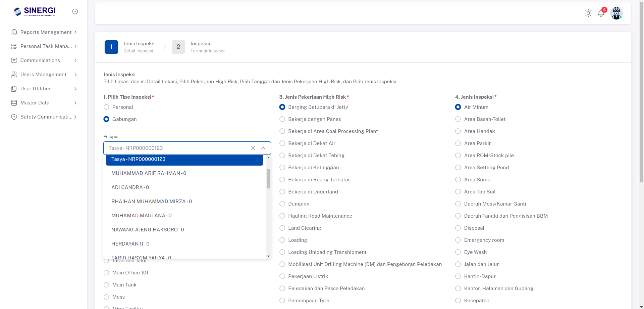Click the step 1 number badge
Screen dimensions: 644x309
[x=111, y=47]
